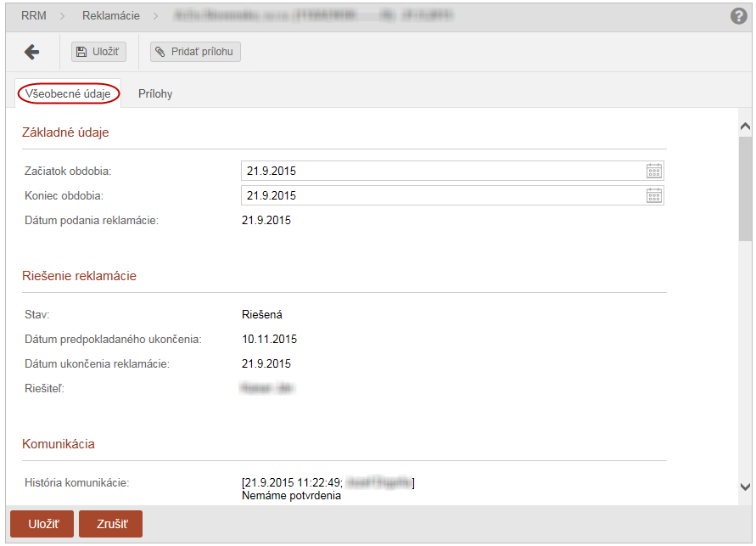
Task: Click the Riešiteľ label
Action: tap(44, 388)
